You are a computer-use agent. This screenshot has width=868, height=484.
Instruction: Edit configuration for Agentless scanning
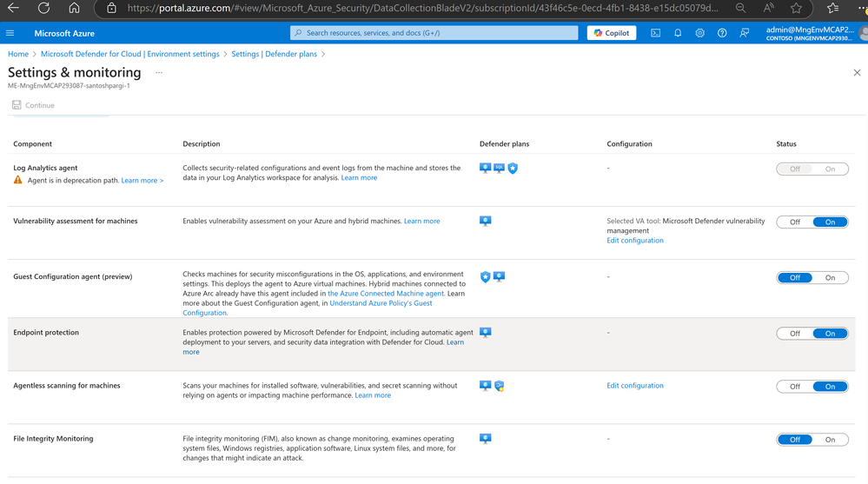click(635, 386)
